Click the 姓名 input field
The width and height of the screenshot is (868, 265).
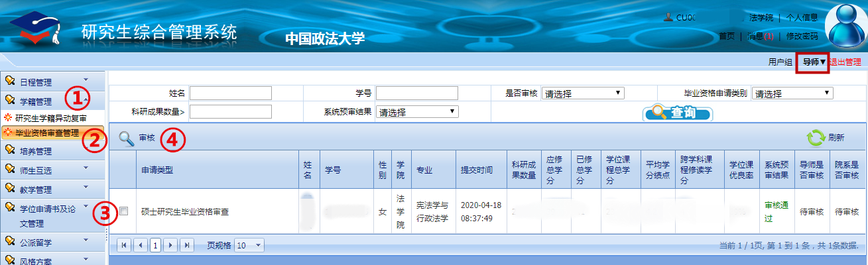pos(230,93)
